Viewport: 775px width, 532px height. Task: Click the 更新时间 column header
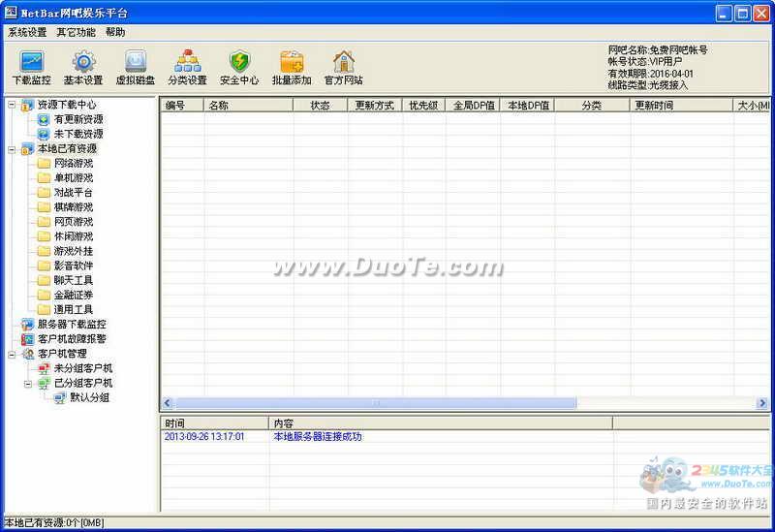tap(682, 105)
